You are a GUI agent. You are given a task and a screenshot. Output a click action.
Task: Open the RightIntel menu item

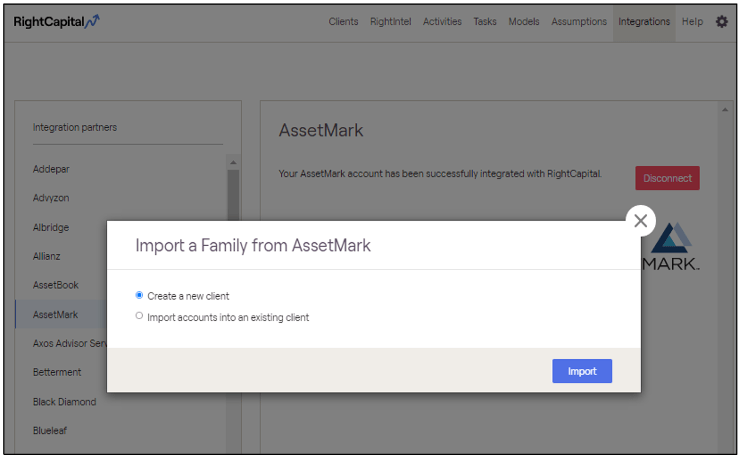click(390, 22)
